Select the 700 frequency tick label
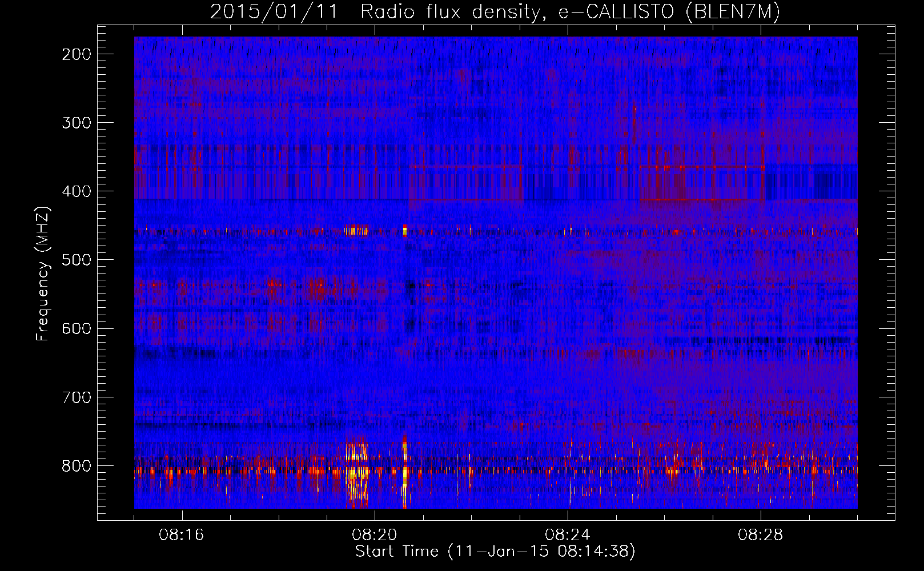This screenshot has width=924, height=571. point(76,397)
